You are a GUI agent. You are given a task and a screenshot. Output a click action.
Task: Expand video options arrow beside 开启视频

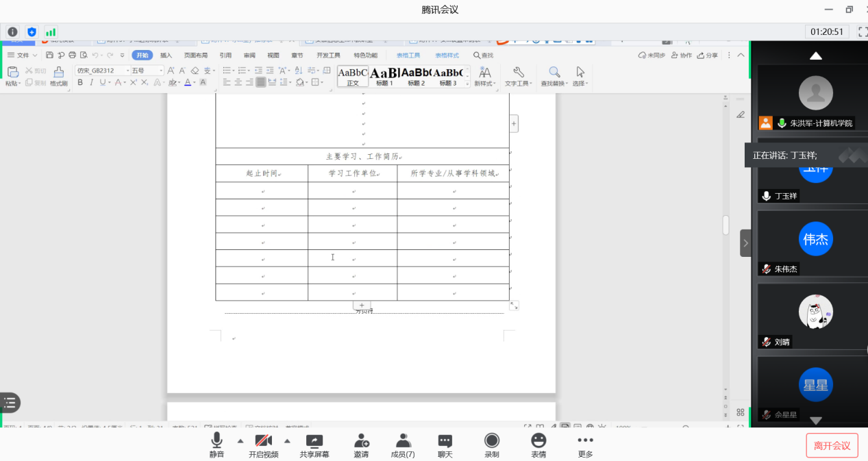(x=287, y=440)
